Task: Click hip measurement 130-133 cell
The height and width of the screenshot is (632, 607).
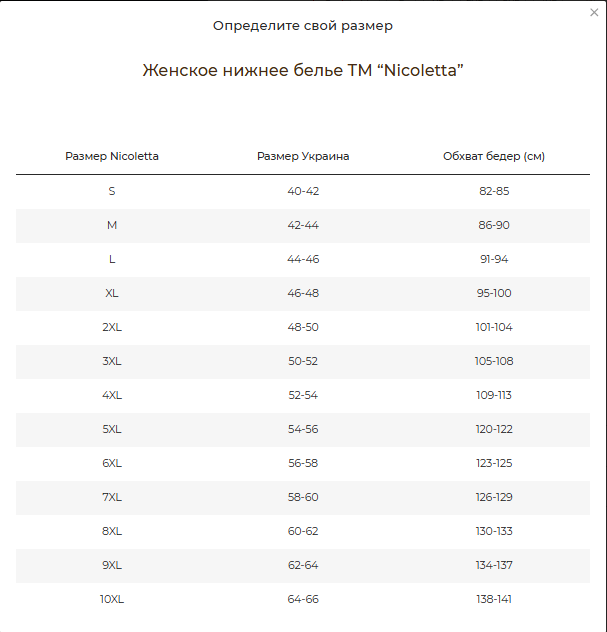Action: click(494, 531)
